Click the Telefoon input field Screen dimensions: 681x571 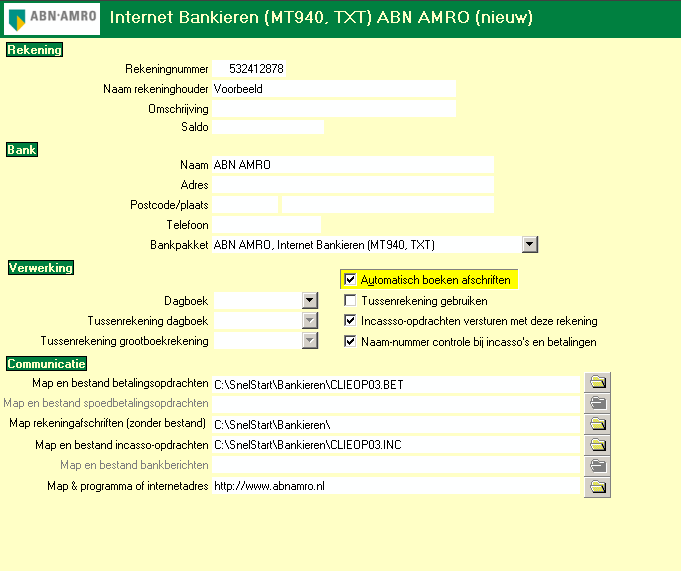[x=267, y=224]
